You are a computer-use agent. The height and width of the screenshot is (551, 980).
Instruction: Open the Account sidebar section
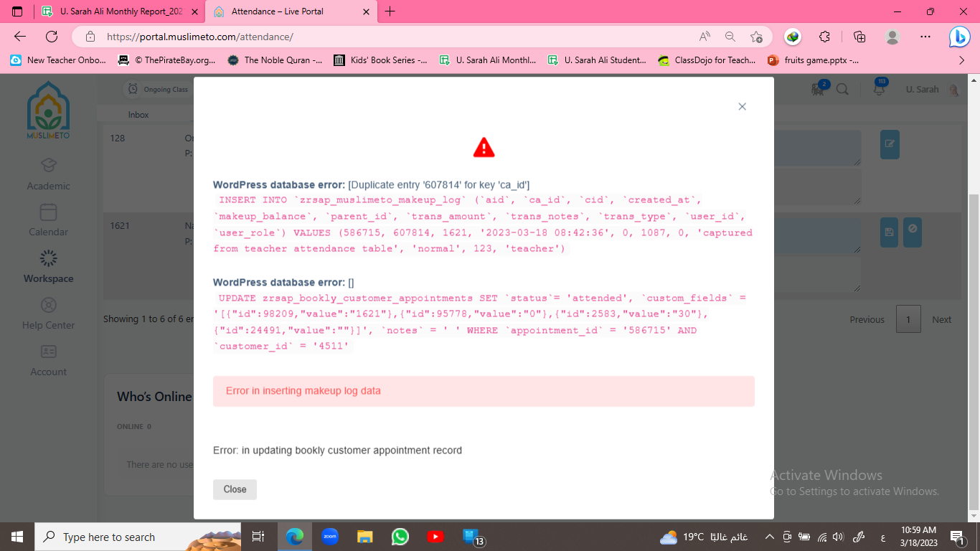[x=49, y=360]
